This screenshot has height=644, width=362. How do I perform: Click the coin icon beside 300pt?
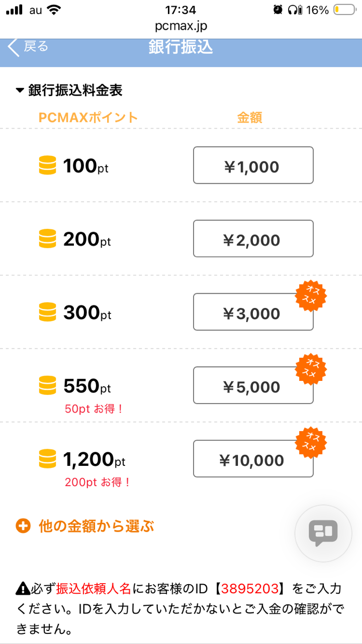tap(47, 312)
